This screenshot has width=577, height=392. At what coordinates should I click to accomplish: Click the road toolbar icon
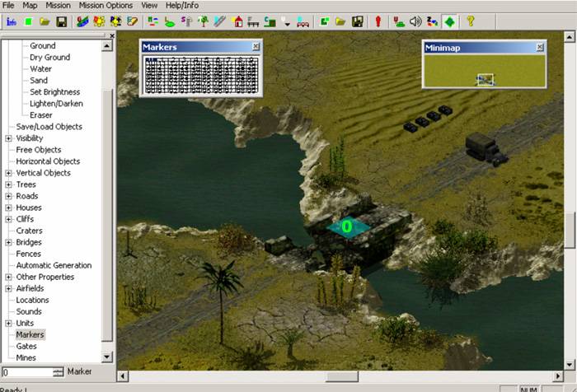[x=220, y=21]
